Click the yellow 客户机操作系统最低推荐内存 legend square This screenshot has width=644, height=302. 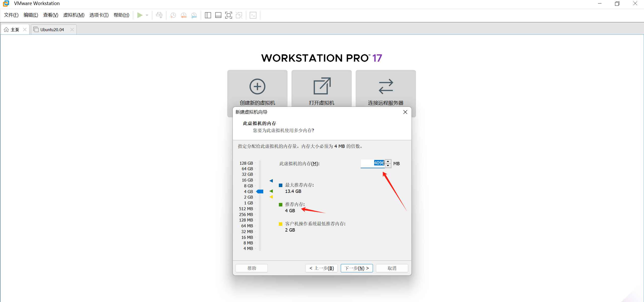click(x=281, y=224)
